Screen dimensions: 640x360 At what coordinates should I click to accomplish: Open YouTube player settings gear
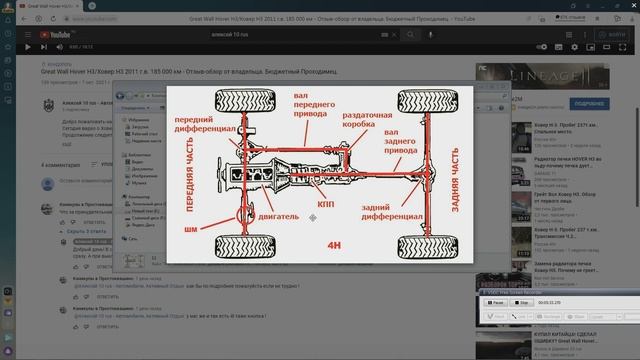pyautogui.click(x=574, y=47)
